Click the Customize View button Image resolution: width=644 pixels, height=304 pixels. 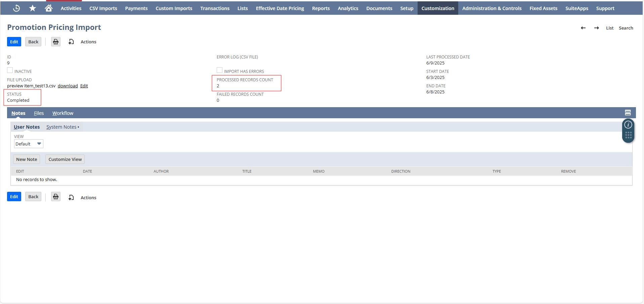[x=65, y=159]
